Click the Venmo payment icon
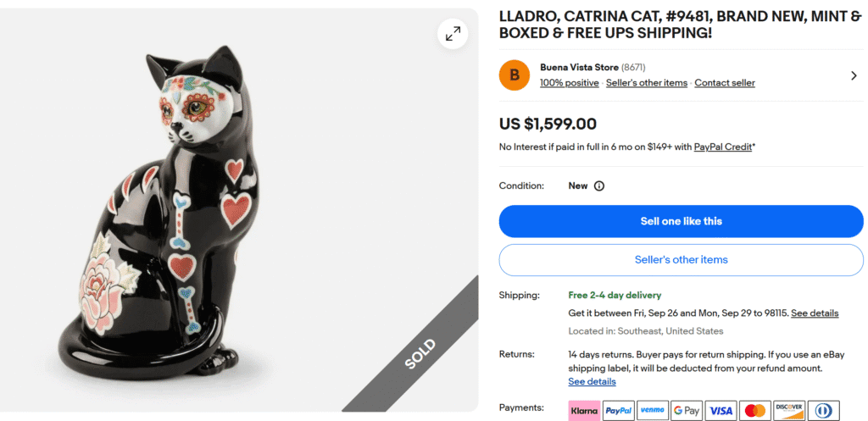 point(653,411)
